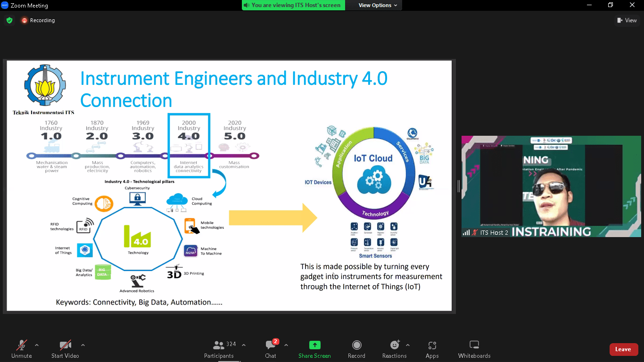Switch layout using the View button
This screenshot has height=362, width=644.
[627, 20]
